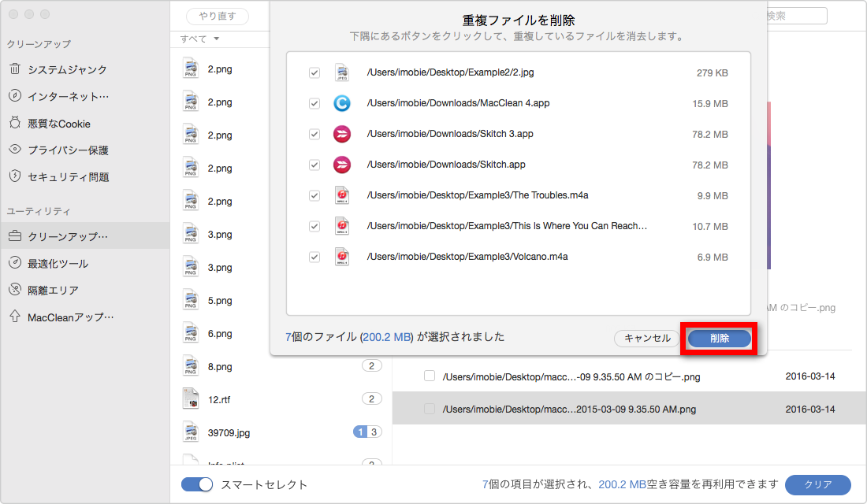Viewport: 867px width, 504px height.
Task: Click the やり直す button
Action: [x=218, y=16]
